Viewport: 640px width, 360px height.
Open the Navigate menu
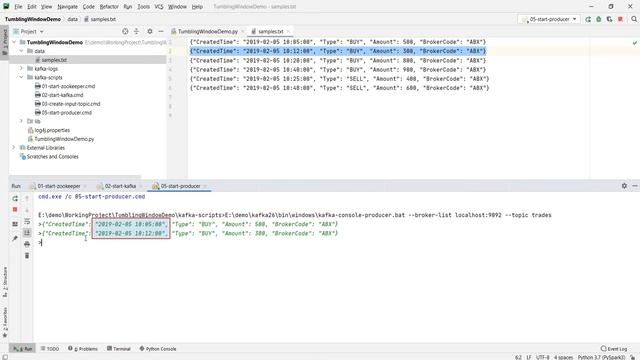point(67,7)
